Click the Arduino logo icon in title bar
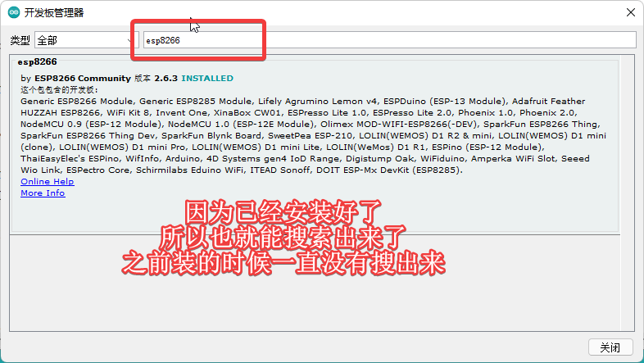The image size is (644, 363). [14, 12]
